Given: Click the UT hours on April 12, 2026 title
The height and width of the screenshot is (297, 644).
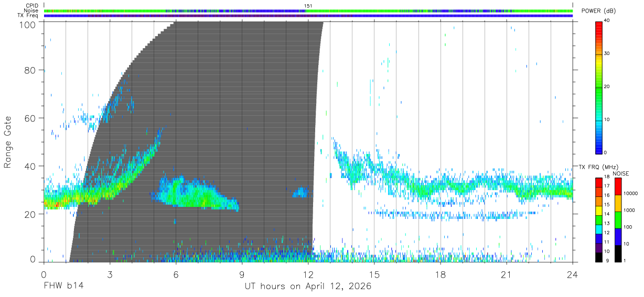Looking at the screenshot, I should (x=308, y=287).
